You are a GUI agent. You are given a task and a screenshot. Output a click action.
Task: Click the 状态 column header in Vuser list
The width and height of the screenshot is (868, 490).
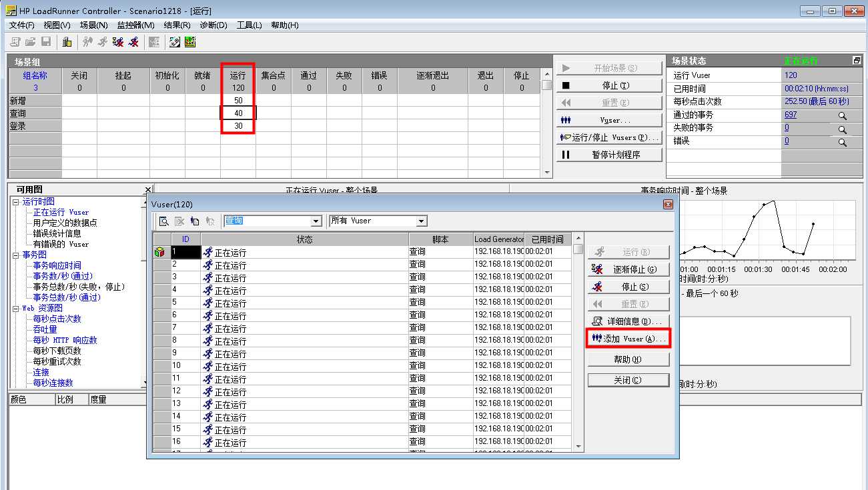pos(304,239)
